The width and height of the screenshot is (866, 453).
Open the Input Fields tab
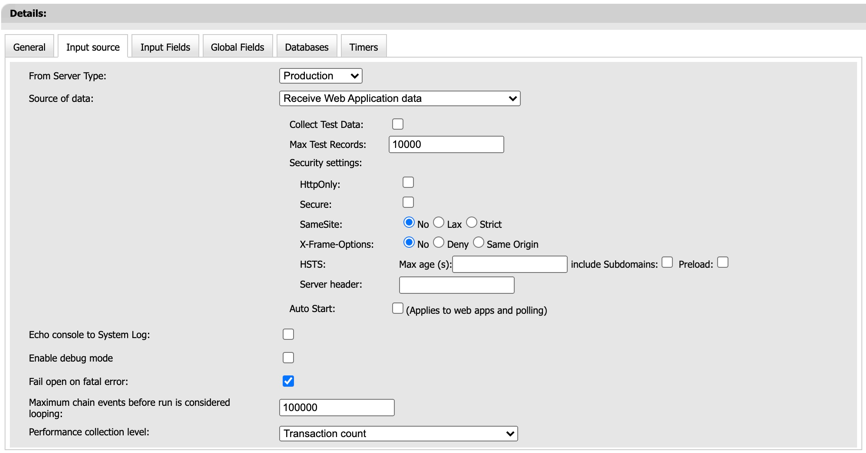[x=165, y=47]
